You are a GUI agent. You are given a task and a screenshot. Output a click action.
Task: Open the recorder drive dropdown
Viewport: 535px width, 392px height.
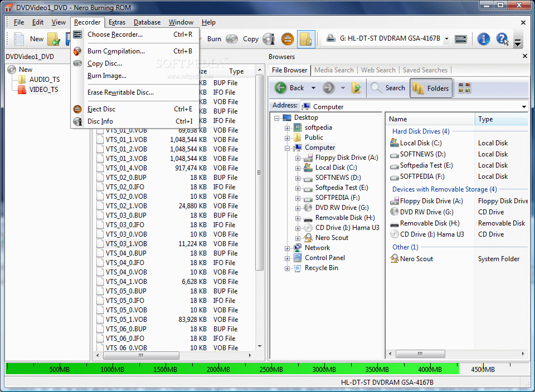pos(446,39)
